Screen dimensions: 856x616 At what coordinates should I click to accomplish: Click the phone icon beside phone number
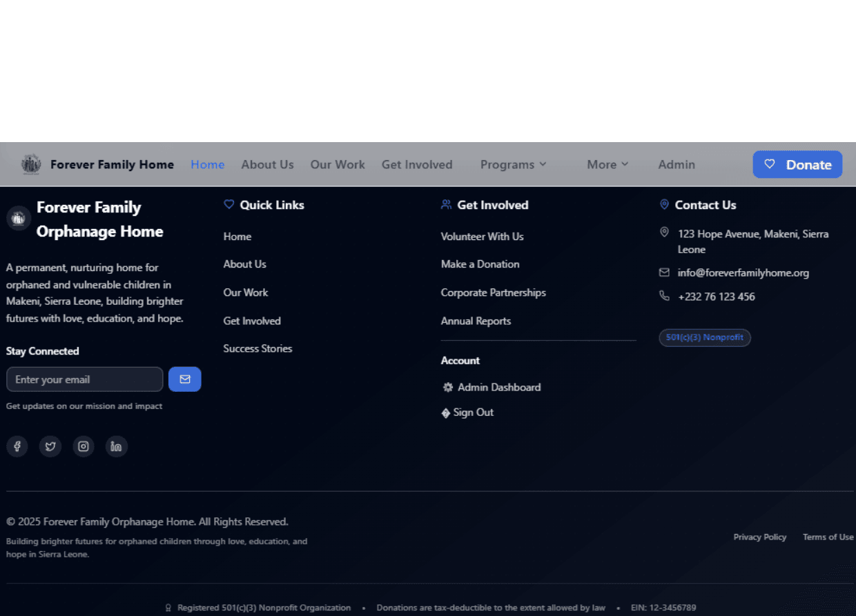tap(664, 296)
